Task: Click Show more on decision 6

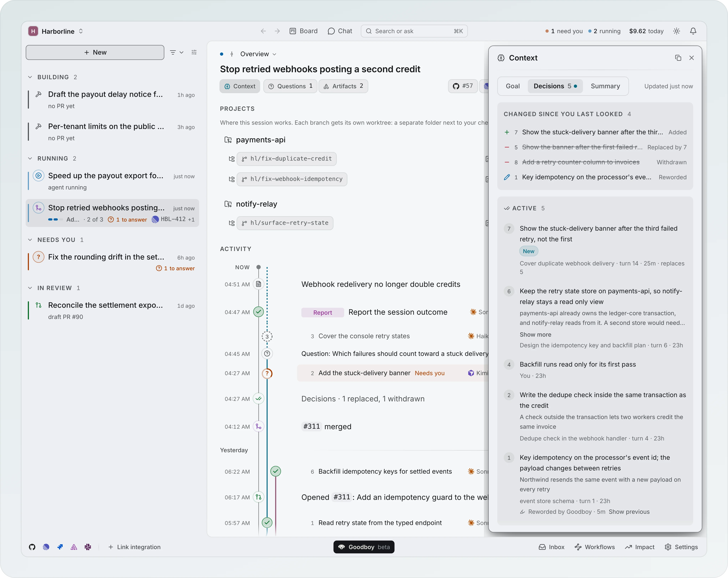Action: [x=535, y=334]
